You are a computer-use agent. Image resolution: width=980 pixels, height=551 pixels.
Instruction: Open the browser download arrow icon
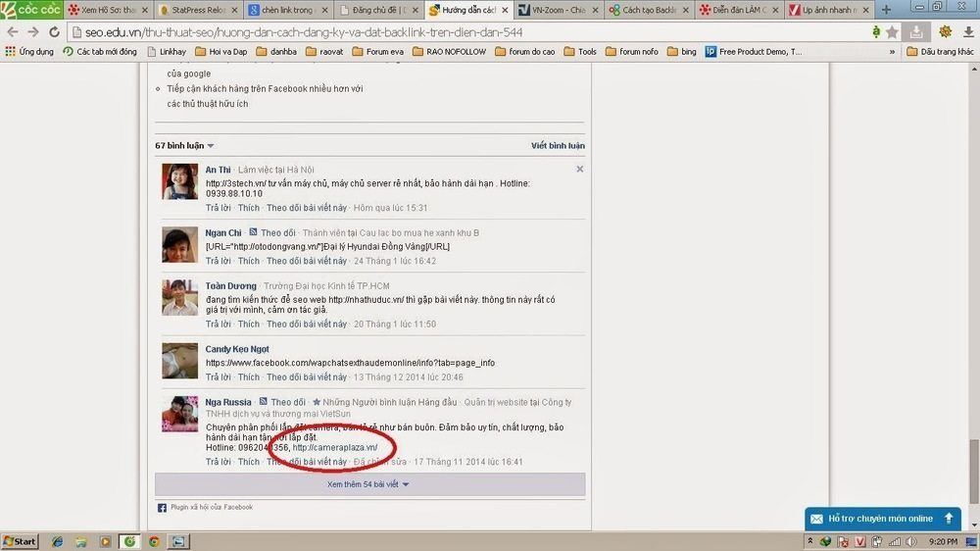[x=968, y=32]
